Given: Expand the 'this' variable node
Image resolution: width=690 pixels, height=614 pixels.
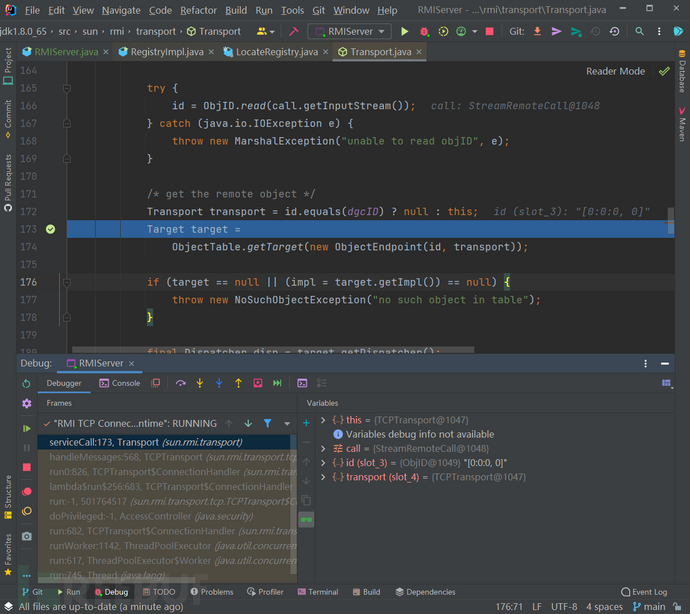Looking at the screenshot, I should [x=323, y=420].
